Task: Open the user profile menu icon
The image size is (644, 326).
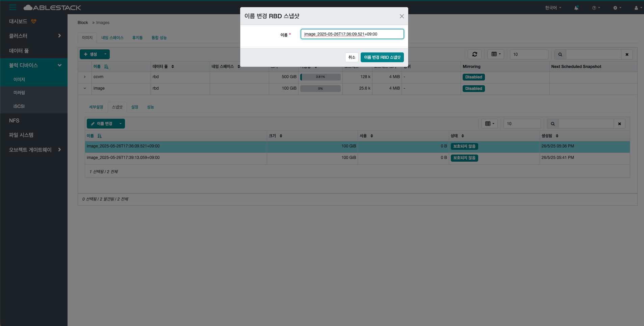Action: click(x=638, y=8)
